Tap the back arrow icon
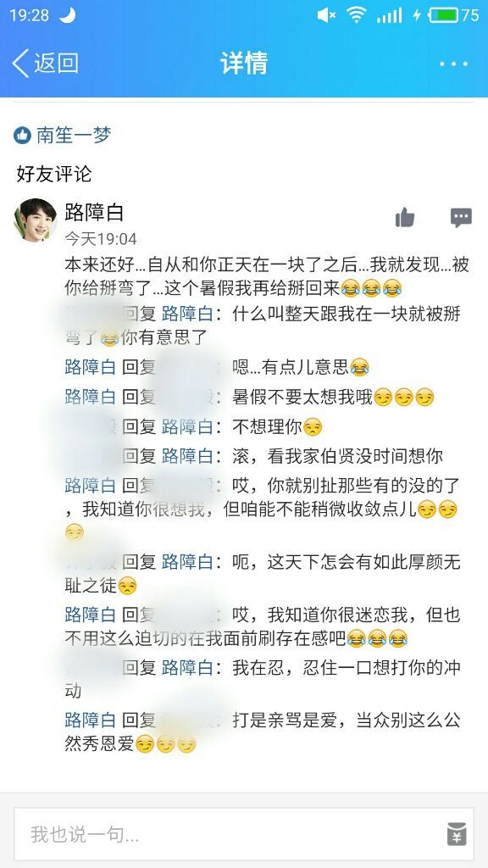This screenshot has width=488, height=868. [x=21, y=63]
